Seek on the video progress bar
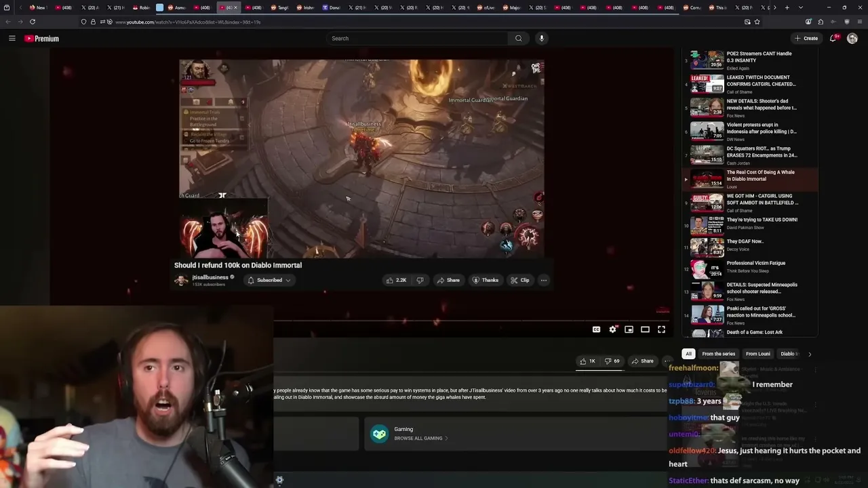 coord(471,321)
